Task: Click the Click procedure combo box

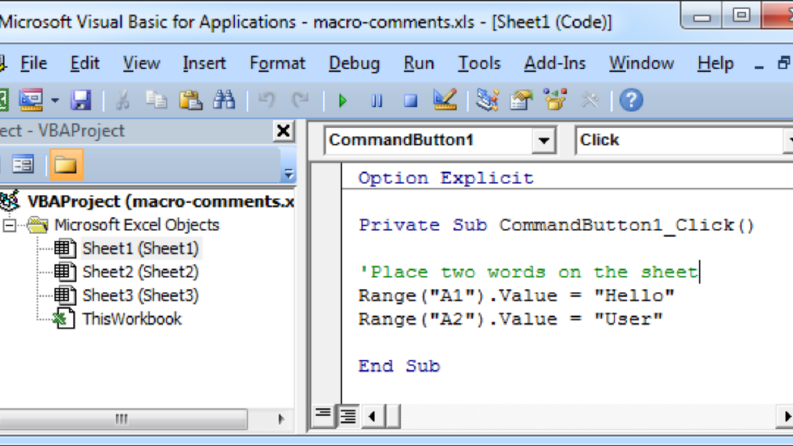Action: [x=684, y=140]
